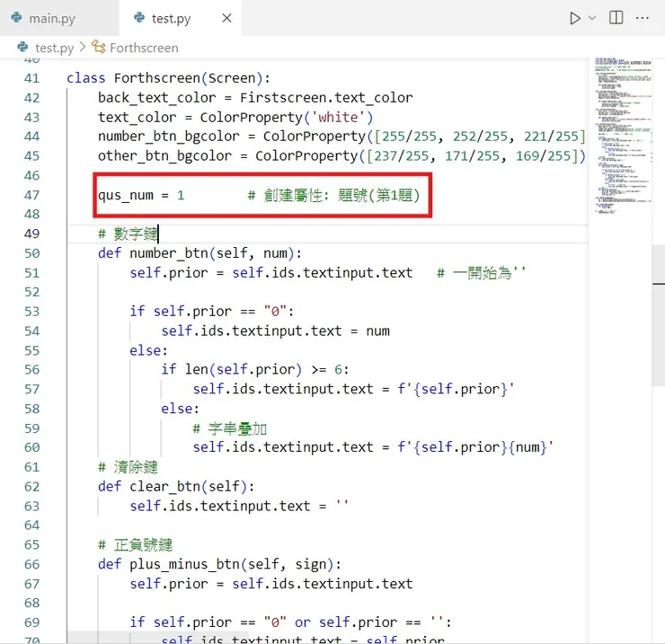Click 'or' keyword on line 69

302,622
